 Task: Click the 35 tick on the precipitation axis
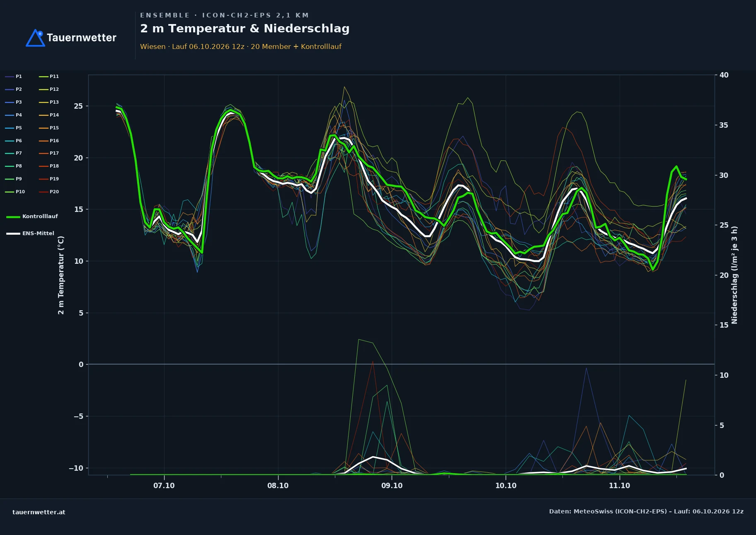(x=724, y=125)
